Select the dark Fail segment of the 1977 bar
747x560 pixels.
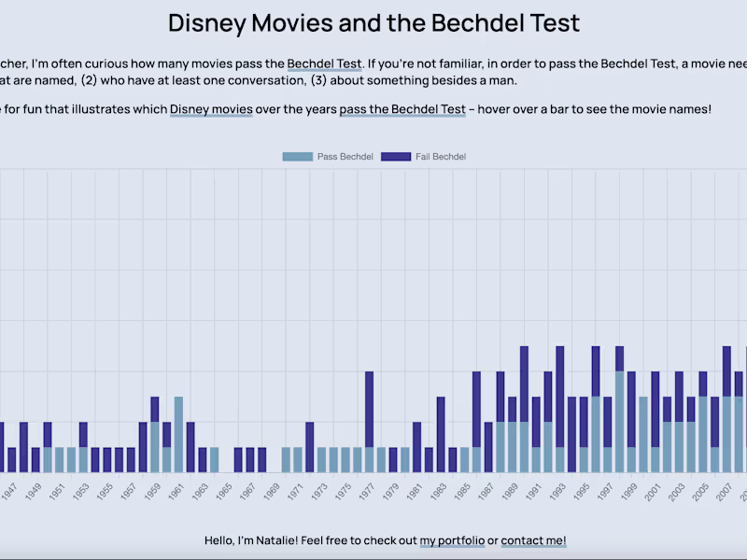(x=370, y=409)
